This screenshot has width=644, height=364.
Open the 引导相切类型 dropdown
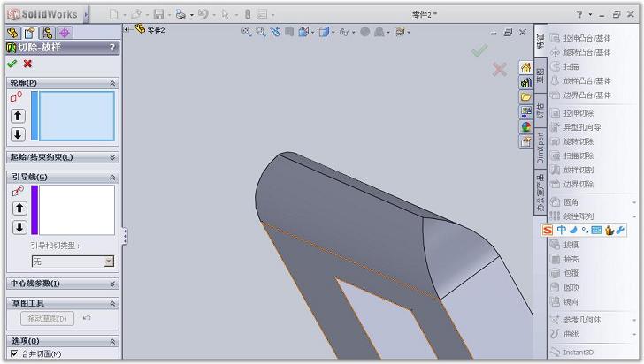109,262
